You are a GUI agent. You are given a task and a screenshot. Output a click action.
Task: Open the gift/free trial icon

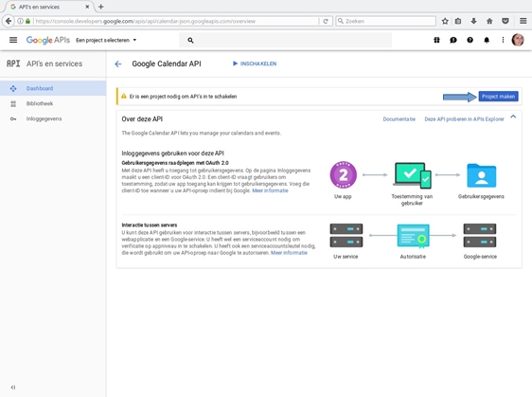436,40
